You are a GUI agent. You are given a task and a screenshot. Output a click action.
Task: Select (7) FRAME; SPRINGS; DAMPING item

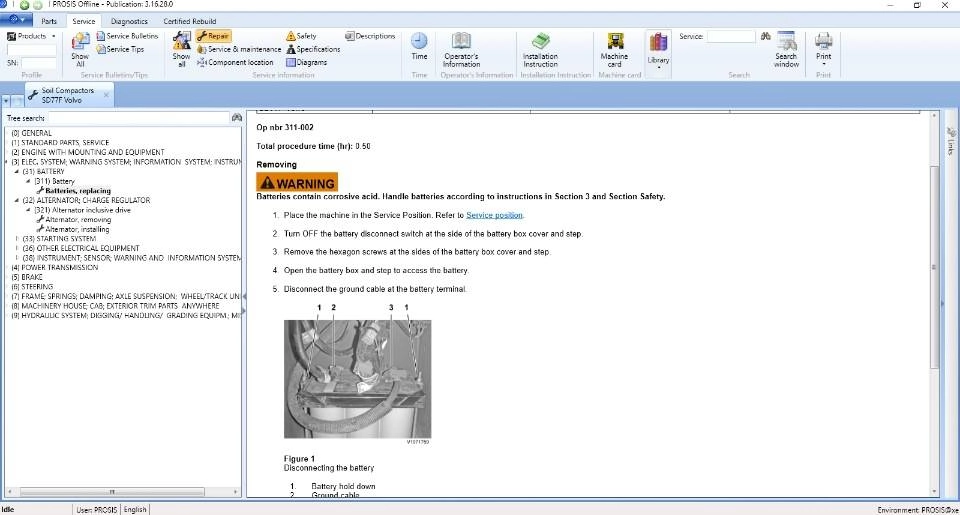pos(126,296)
